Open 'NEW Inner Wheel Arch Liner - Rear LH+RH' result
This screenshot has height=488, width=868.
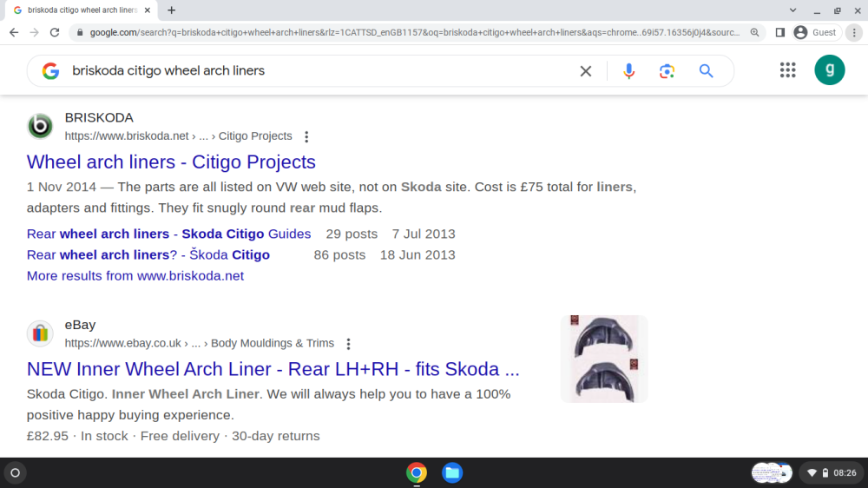pos(273,369)
